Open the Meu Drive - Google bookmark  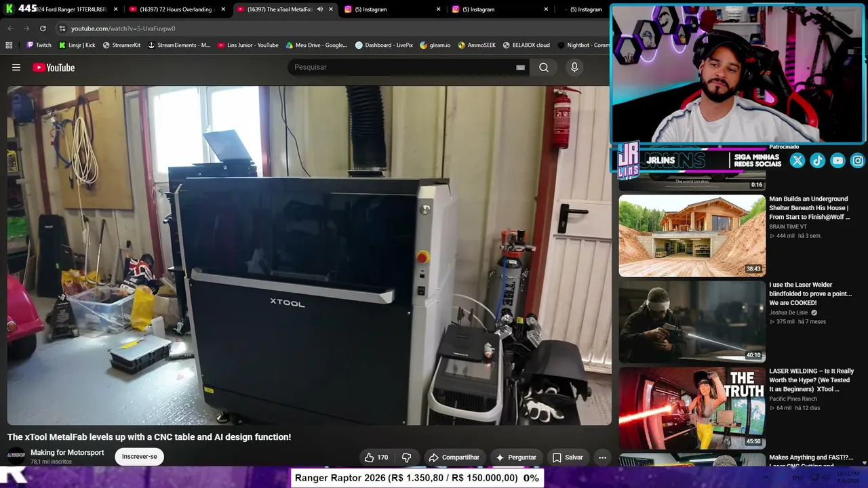317,45
